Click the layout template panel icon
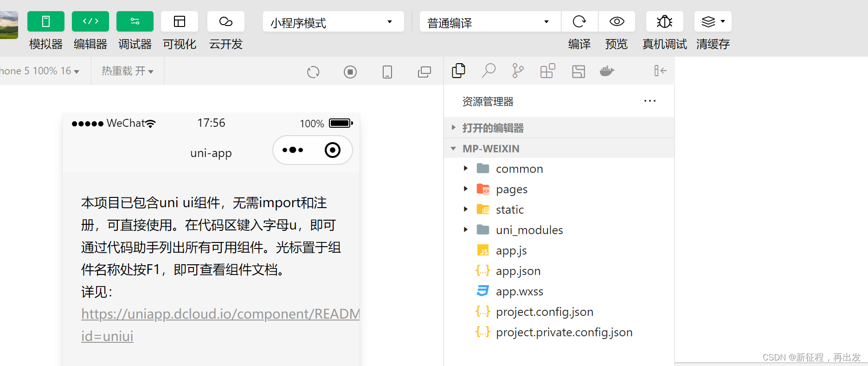The image size is (868, 366). (579, 72)
